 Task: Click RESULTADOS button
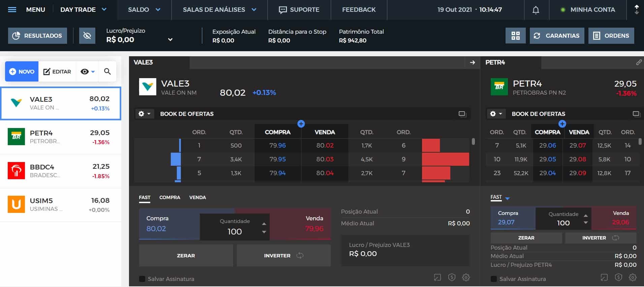tap(37, 36)
